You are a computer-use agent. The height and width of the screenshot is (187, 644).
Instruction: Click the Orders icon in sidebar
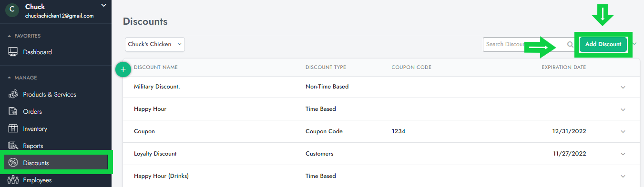13,111
